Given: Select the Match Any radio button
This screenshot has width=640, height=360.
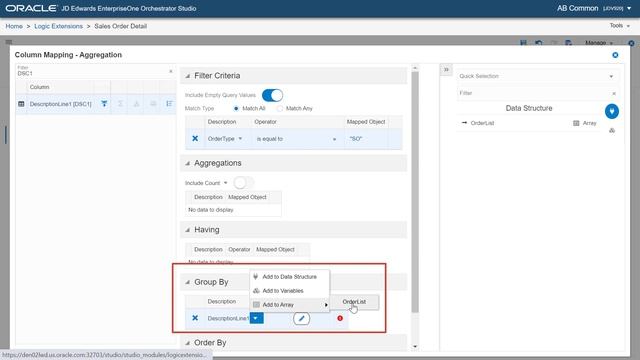Looking at the screenshot, I should point(280,108).
